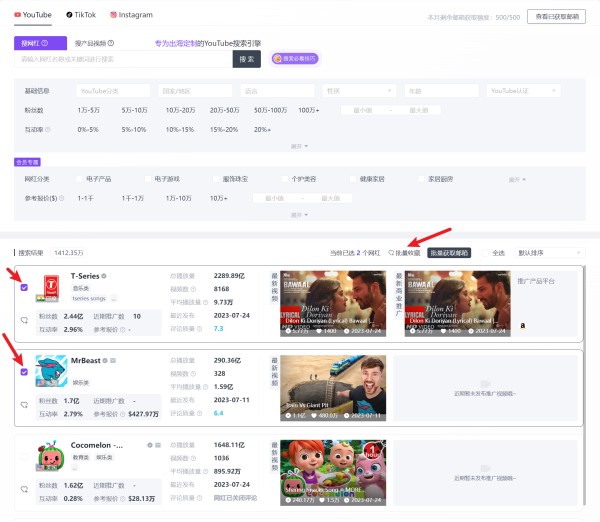Image resolution: width=600 pixels, height=522 pixels.
Task: Click the 批量收藏 heart icon
Action: (x=391, y=253)
